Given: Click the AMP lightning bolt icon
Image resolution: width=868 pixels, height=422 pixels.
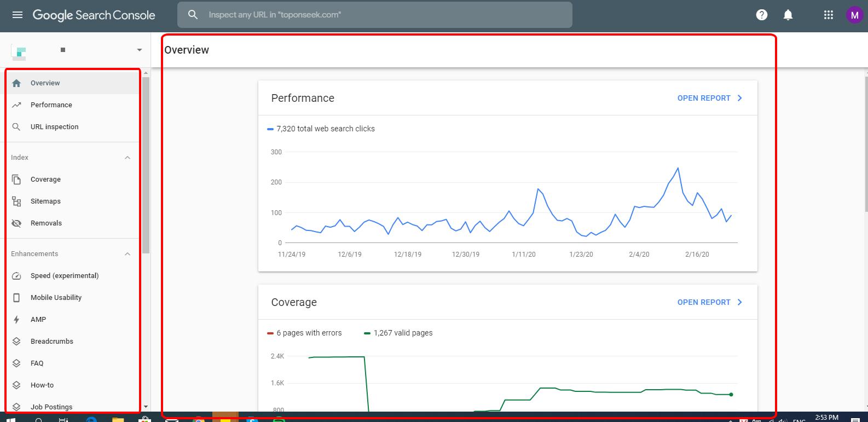Looking at the screenshot, I should (x=16, y=320).
